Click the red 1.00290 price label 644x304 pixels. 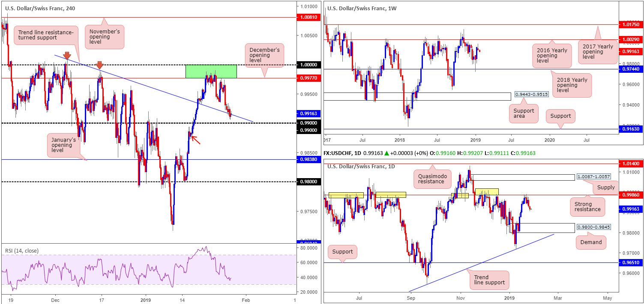[631, 39]
